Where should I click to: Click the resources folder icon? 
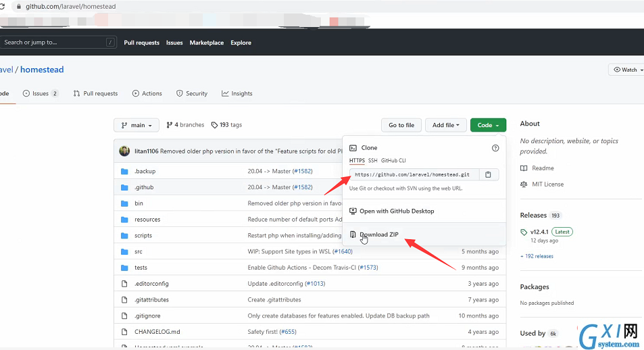coord(124,220)
